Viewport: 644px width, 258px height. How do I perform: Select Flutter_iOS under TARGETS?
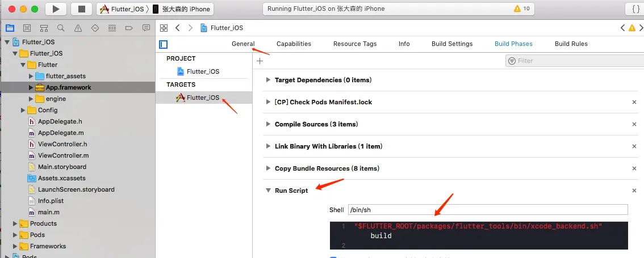click(198, 98)
